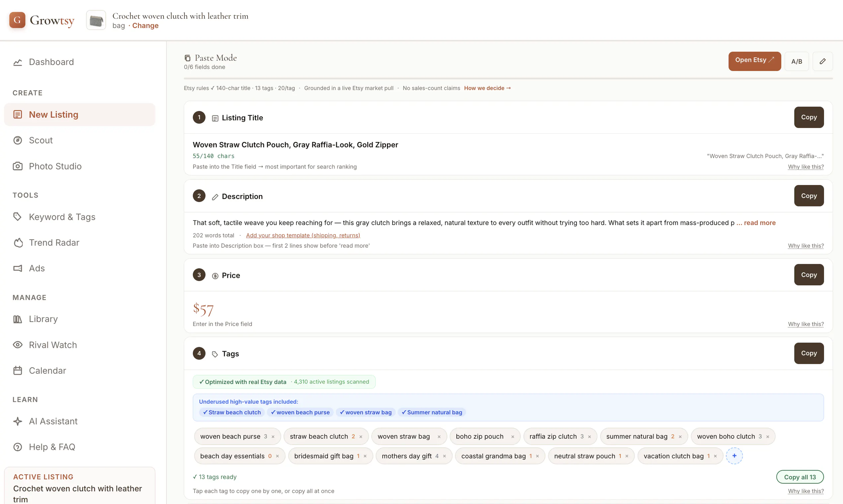The height and width of the screenshot is (504, 843).
Task: Click the Keyword & Tags tag icon
Action: (17, 217)
